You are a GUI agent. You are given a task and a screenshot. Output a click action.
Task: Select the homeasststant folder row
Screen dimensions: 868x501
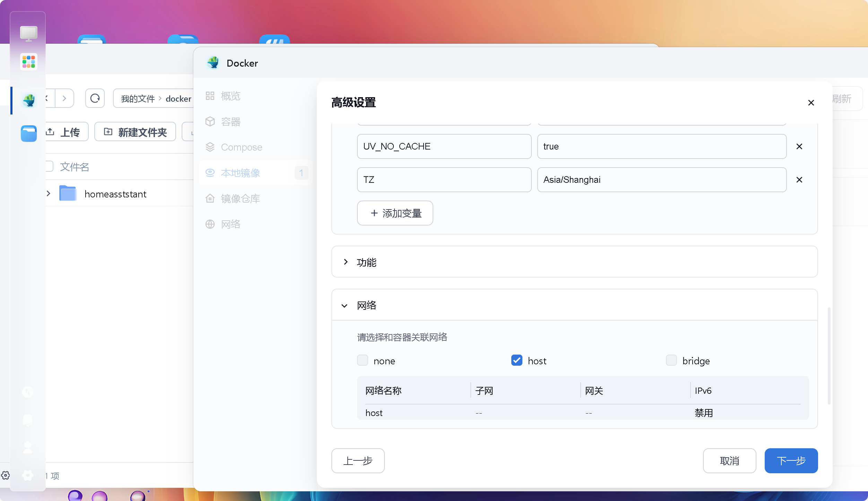tap(120, 194)
